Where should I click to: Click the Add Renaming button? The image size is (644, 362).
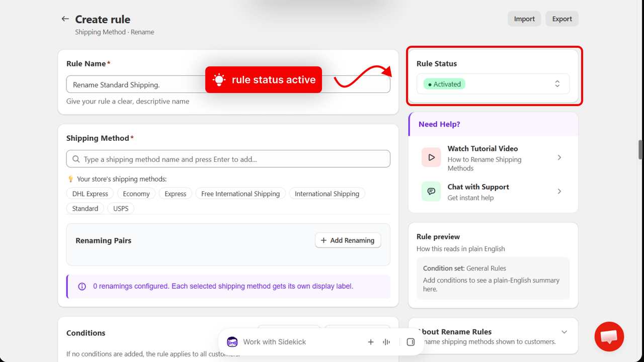[348, 240]
